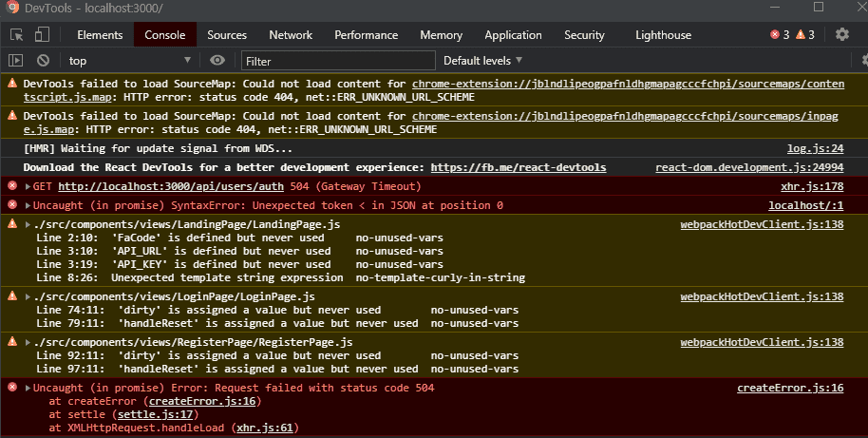The width and height of the screenshot is (868, 438).
Task: Open settle.js:17 stack trace link
Action: click(156, 414)
